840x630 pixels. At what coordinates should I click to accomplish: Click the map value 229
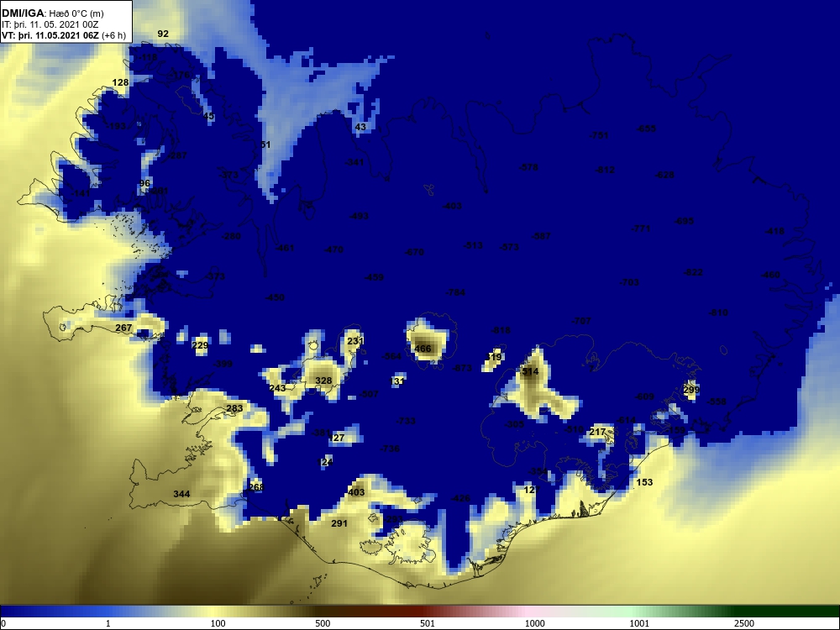200,345
